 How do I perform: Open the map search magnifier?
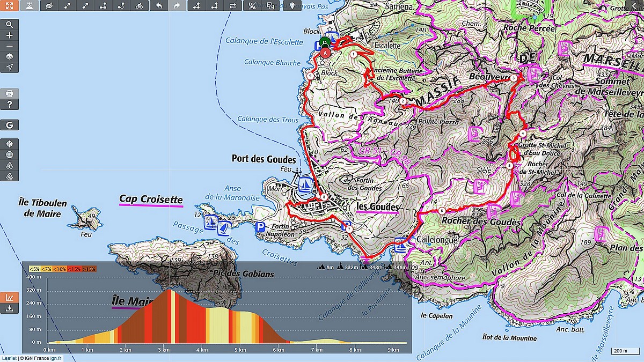(9, 25)
